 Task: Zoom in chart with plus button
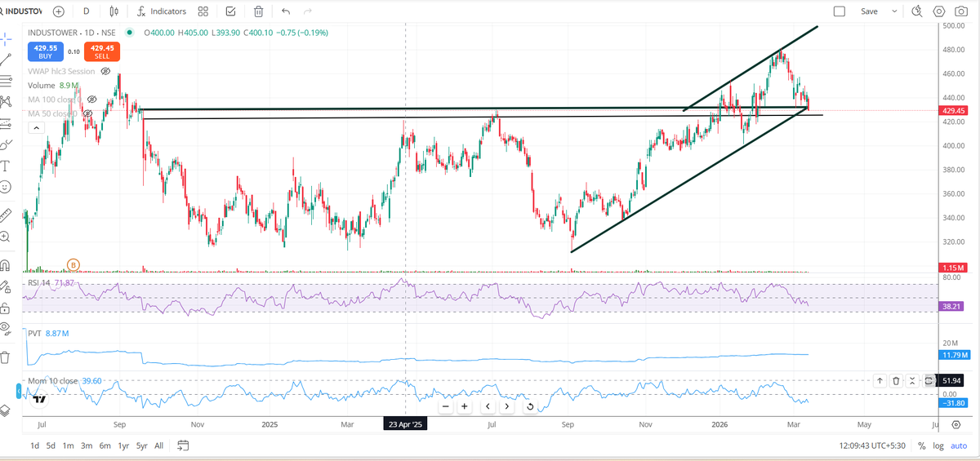464,406
